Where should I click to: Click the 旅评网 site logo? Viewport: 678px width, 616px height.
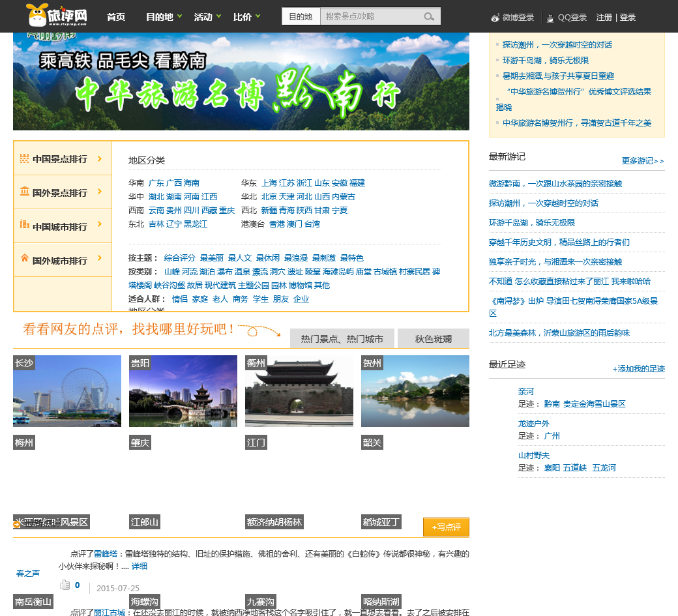click(x=56, y=15)
